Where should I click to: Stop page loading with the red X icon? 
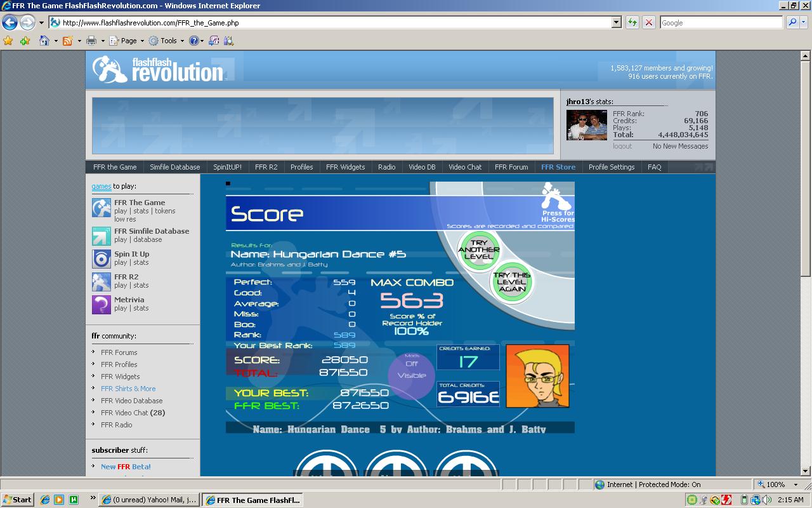click(649, 23)
